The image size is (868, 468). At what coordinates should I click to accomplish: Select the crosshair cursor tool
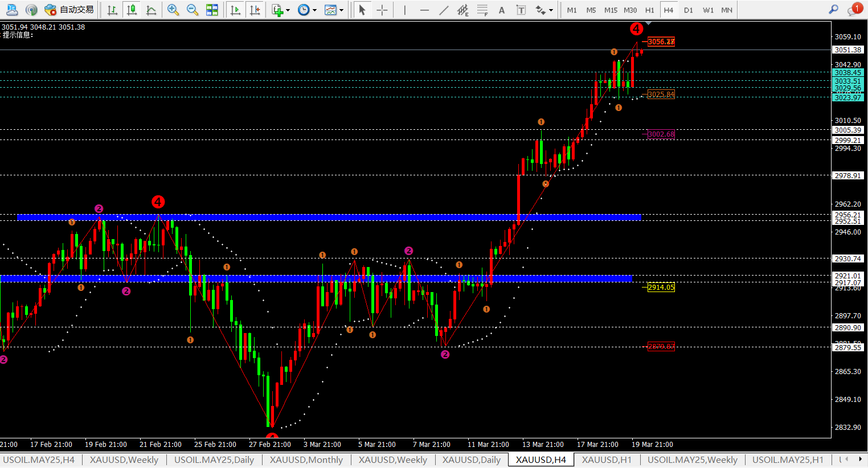click(x=382, y=10)
